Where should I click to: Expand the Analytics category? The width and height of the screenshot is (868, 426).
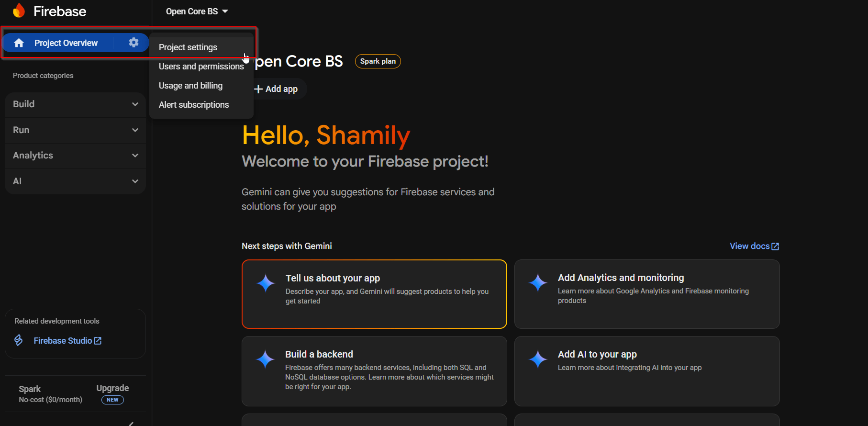tap(75, 156)
